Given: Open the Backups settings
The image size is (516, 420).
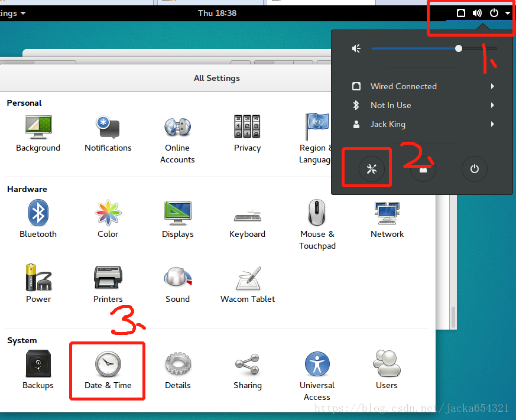Looking at the screenshot, I should (x=38, y=370).
